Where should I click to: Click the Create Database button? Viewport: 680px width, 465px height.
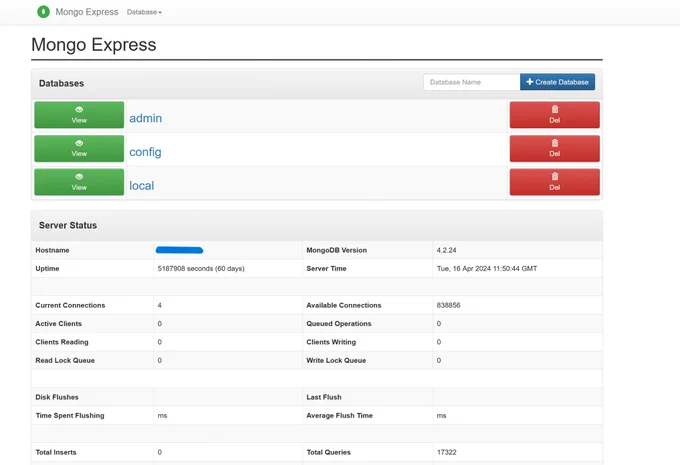[x=557, y=82]
